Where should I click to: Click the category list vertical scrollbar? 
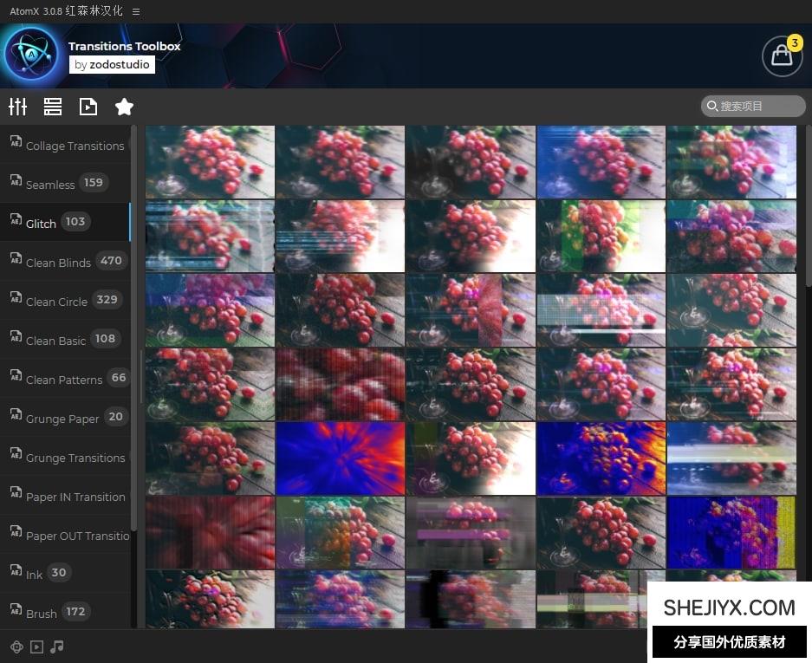(x=133, y=329)
